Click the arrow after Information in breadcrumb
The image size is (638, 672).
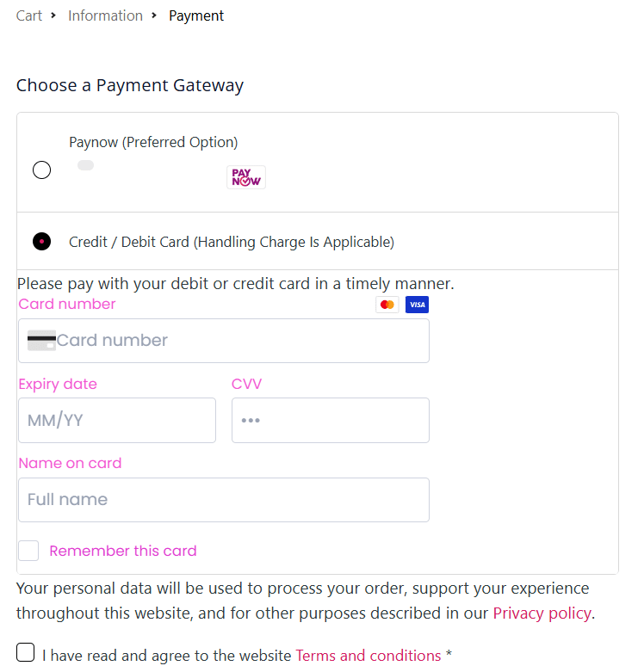tap(154, 15)
